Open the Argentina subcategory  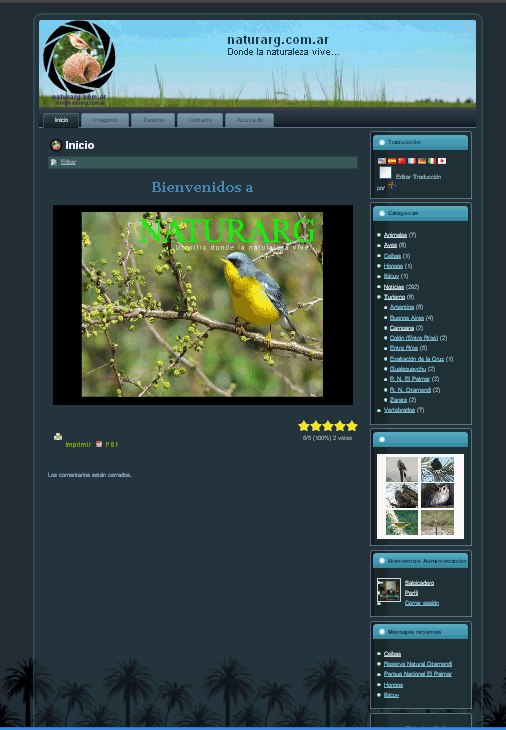pos(402,307)
